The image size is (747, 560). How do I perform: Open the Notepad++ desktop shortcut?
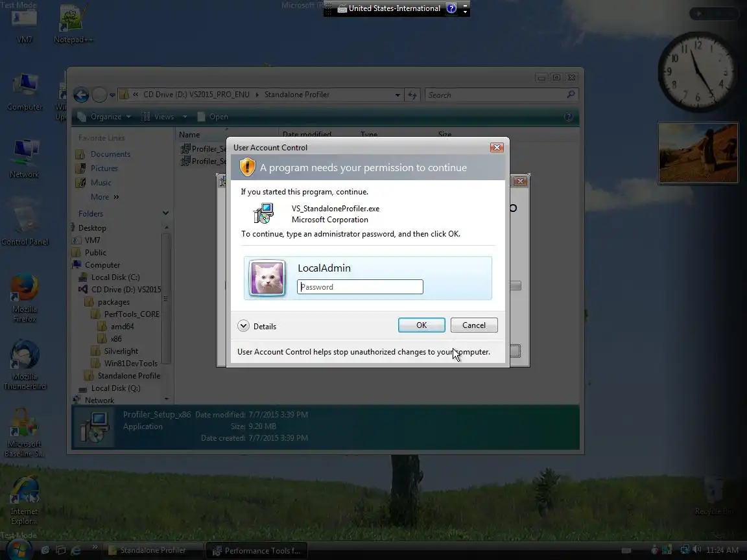[73, 25]
